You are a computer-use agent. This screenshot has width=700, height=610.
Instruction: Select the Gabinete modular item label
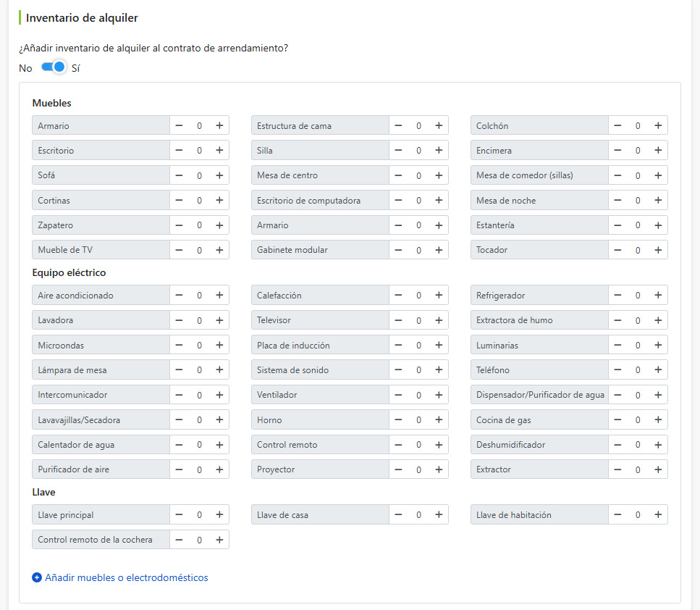click(x=292, y=250)
